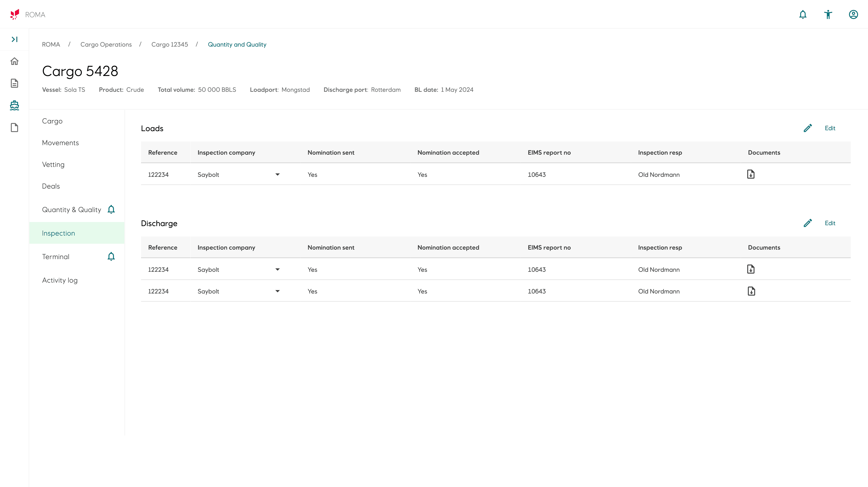Image resolution: width=868 pixels, height=487 pixels.
Task: Navigate to Cargo Operations breadcrumb
Action: [x=106, y=45]
